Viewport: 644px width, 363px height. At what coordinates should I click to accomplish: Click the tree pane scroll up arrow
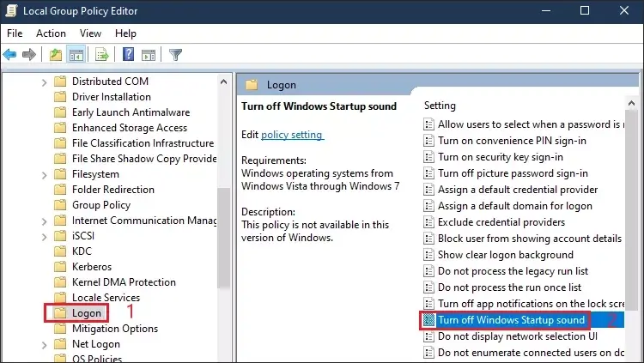point(224,82)
